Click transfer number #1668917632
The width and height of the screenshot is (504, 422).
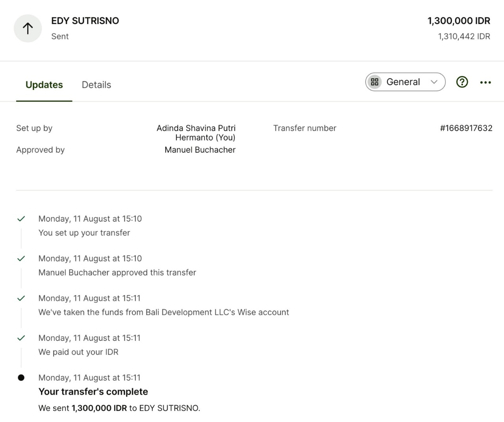tap(466, 128)
